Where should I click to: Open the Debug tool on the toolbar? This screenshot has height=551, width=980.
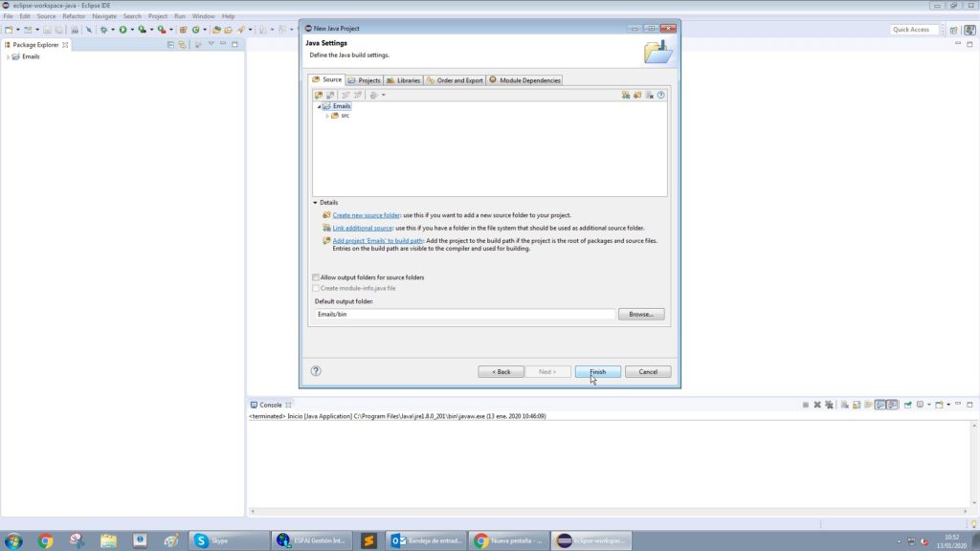point(103,29)
